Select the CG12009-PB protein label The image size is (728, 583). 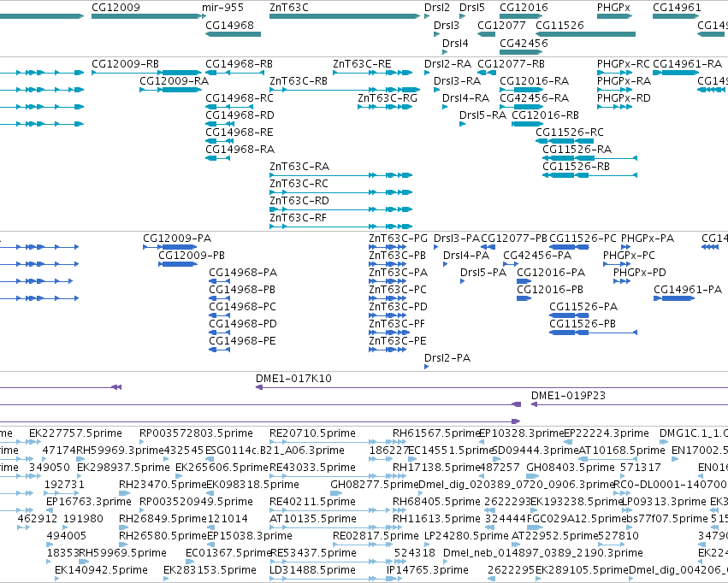[192, 256]
